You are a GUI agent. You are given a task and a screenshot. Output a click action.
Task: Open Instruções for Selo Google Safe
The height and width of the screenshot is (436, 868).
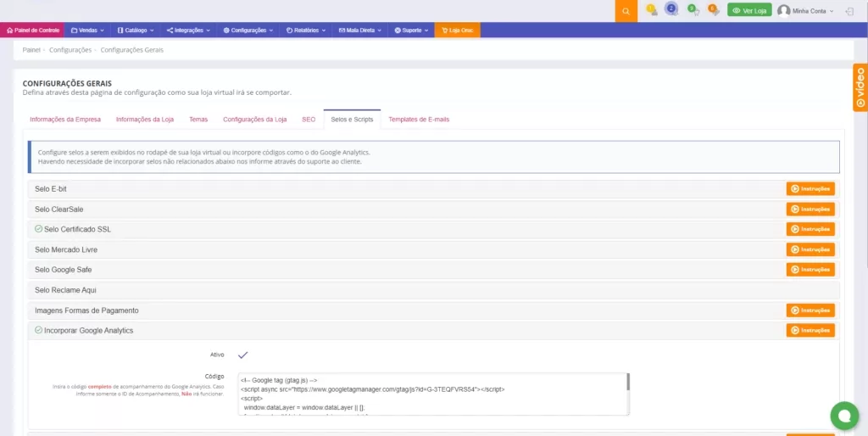pos(810,270)
